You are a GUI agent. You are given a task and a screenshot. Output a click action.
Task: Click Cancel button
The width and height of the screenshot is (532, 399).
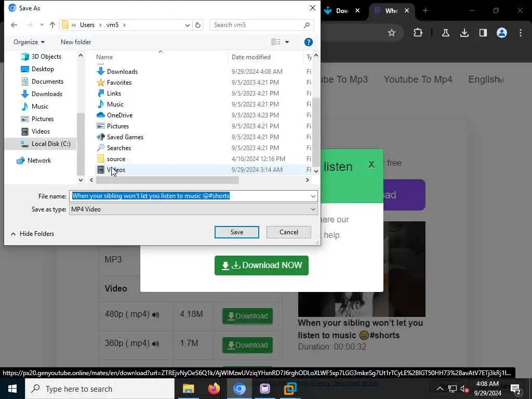pyautogui.click(x=289, y=232)
